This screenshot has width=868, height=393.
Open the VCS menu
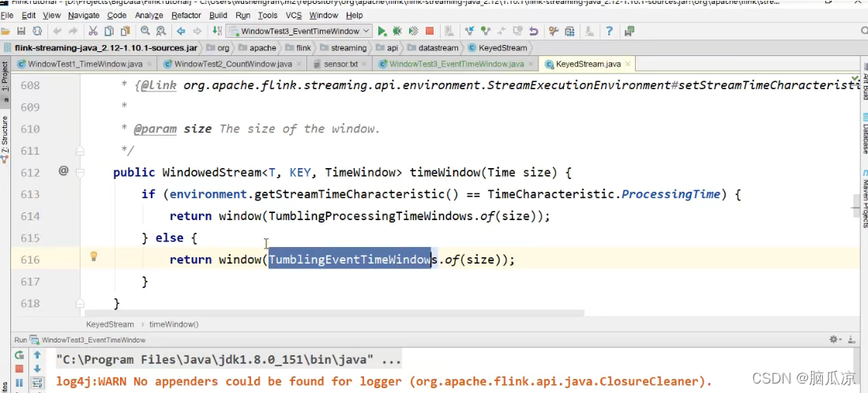293,16
